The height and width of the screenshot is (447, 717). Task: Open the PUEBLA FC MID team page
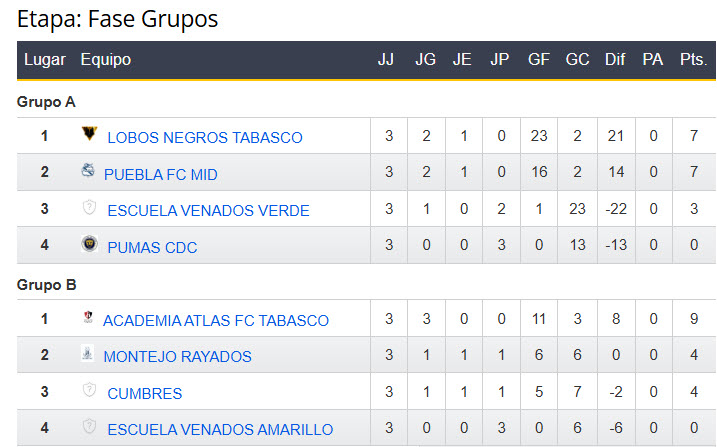point(160,174)
